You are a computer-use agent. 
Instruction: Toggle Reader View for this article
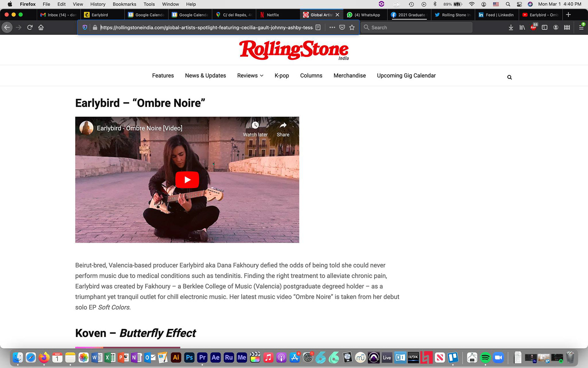318,27
